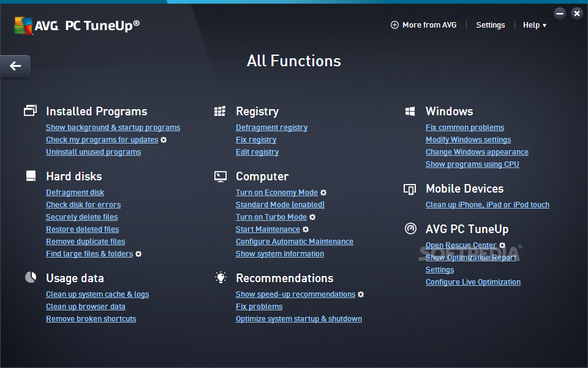Open Fix common problems
Screen dimensions: 588x368
click(465, 128)
